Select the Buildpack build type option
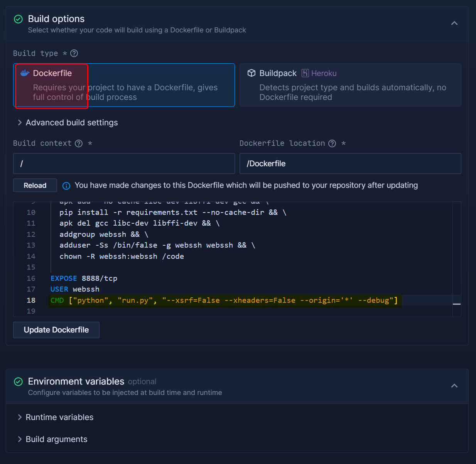476x464 pixels. click(350, 85)
